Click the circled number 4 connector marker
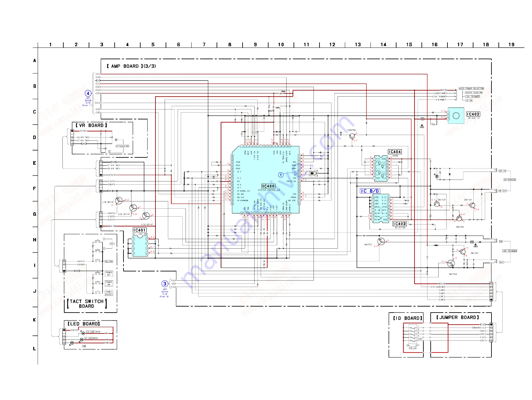532x400 pixels. (88, 93)
